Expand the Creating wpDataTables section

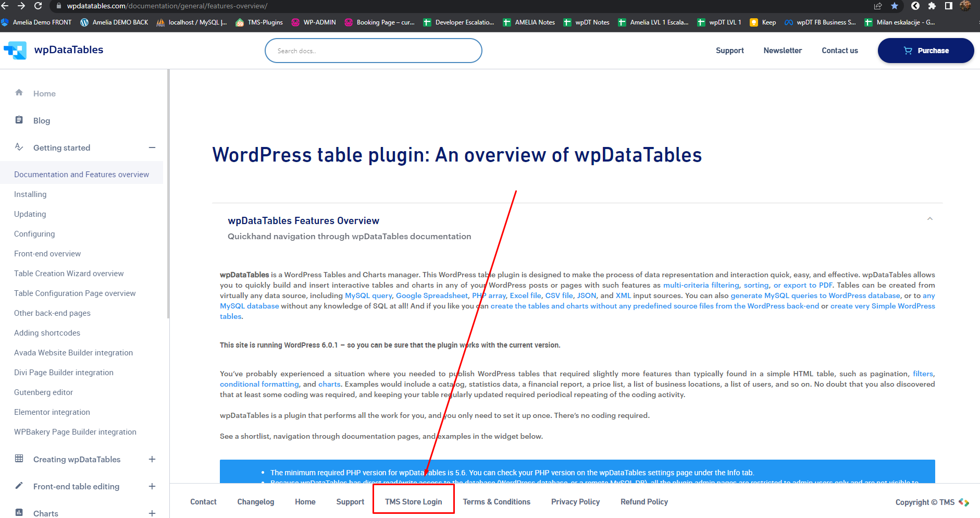(152, 459)
